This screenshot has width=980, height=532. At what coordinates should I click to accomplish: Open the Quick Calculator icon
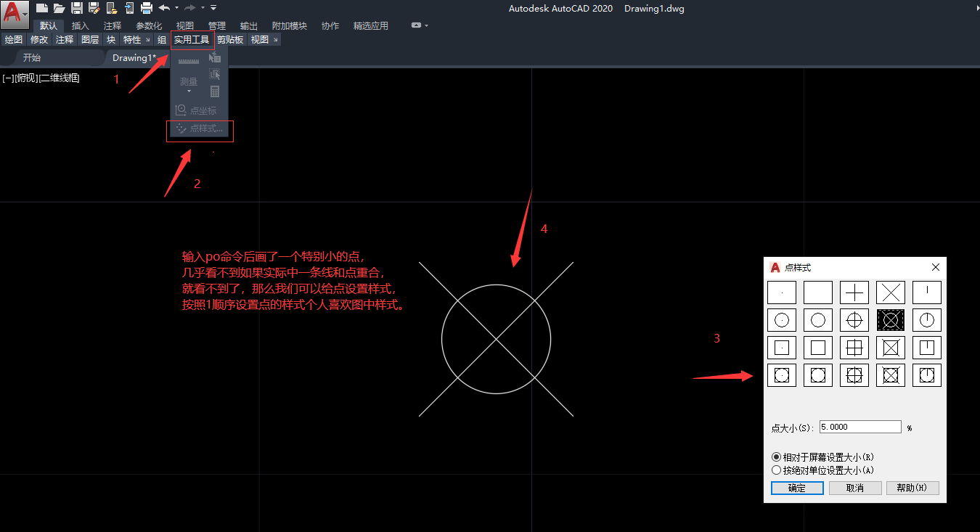click(215, 91)
